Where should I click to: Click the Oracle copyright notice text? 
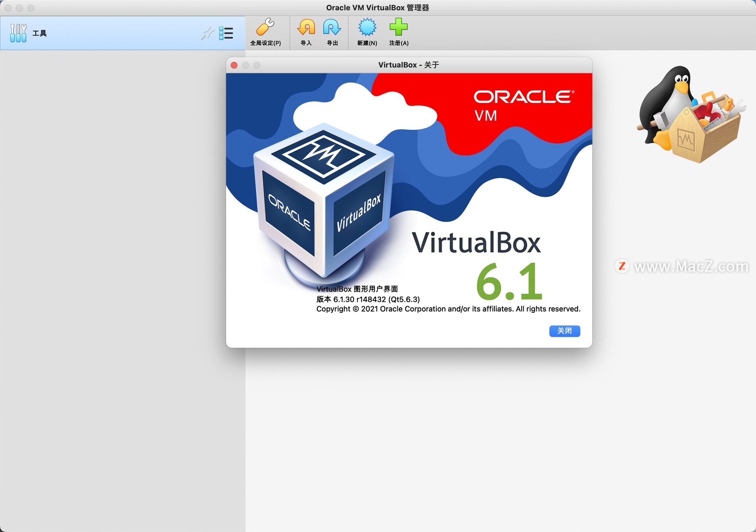(448, 309)
